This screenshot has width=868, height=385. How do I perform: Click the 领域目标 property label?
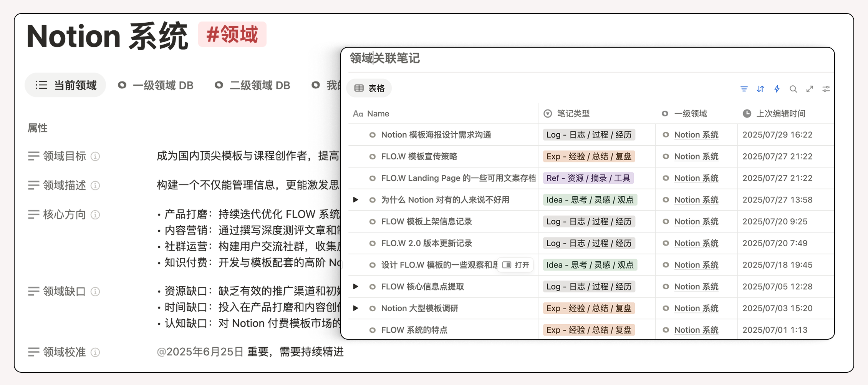(65, 156)
